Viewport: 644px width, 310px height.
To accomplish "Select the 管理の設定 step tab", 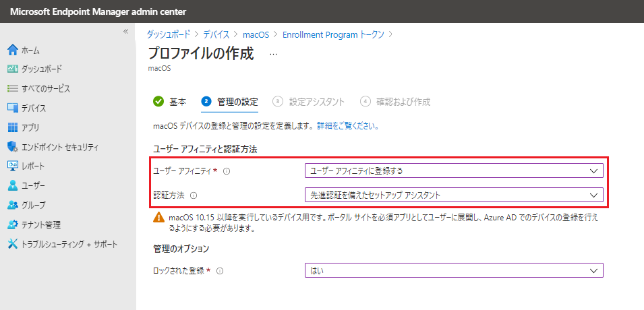I will [x=229, y=102].
